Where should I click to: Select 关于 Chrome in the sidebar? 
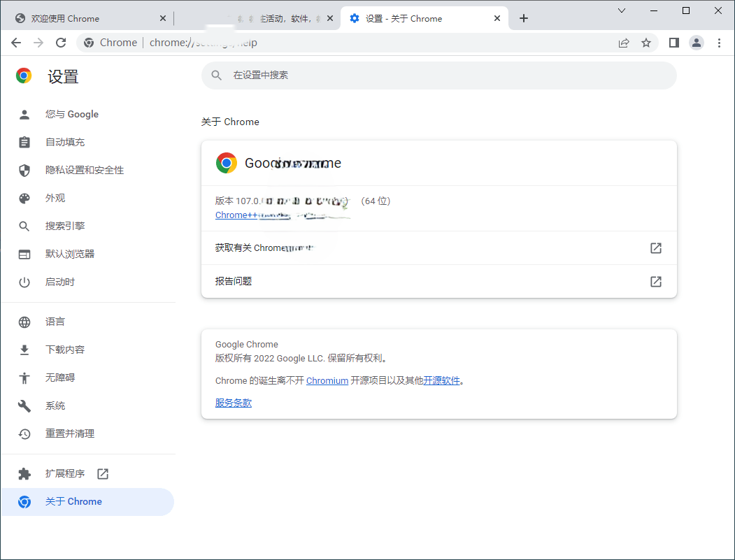87,502
